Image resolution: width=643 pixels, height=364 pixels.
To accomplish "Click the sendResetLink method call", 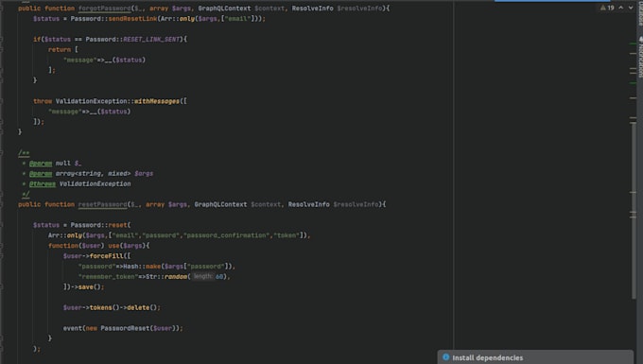I will click(x=133, y=19).
